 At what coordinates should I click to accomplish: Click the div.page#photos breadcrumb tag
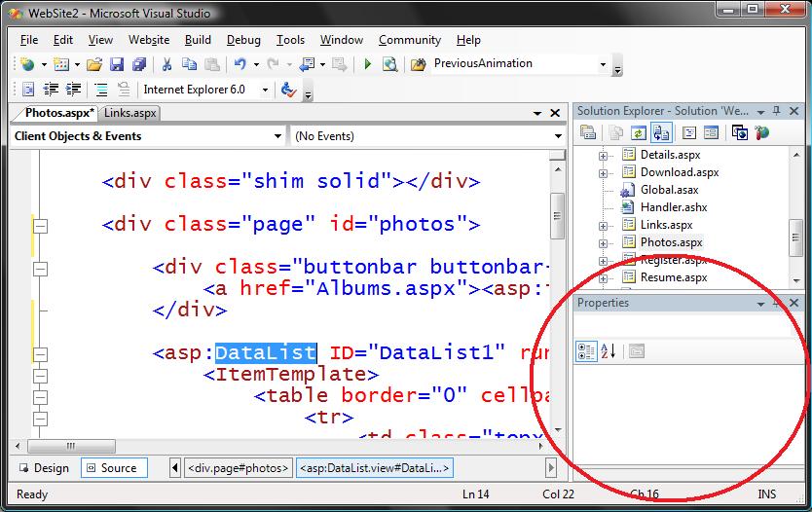239,468
